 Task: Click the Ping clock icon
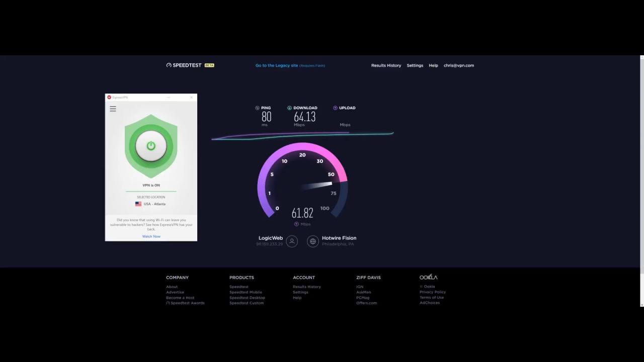(x=258, y=108)
